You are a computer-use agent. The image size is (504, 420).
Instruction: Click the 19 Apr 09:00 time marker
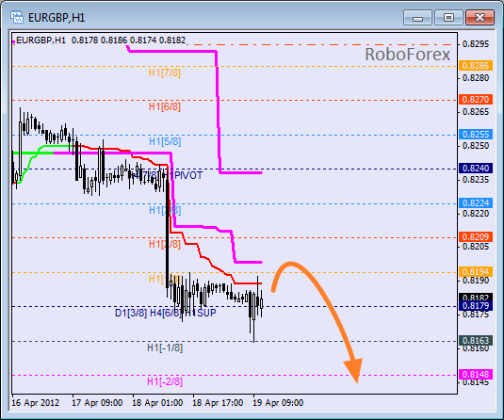click(x=278, y=403)
